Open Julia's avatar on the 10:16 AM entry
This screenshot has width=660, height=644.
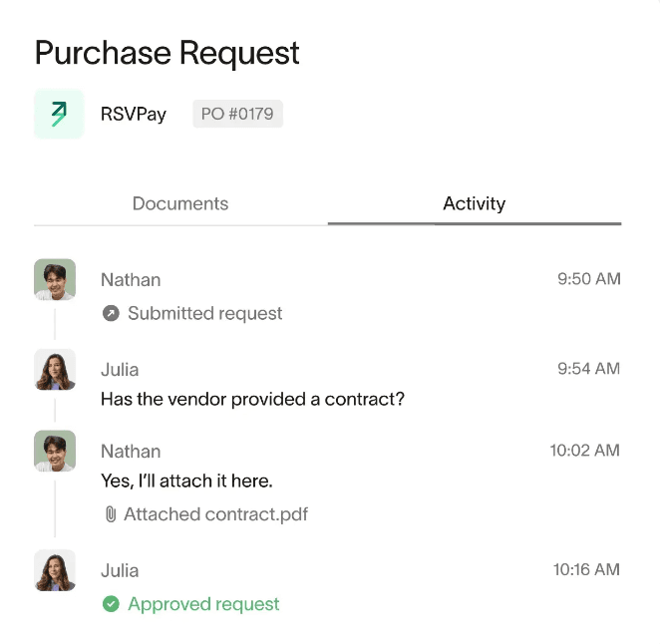pyautogui.click(x=55, y=571)
